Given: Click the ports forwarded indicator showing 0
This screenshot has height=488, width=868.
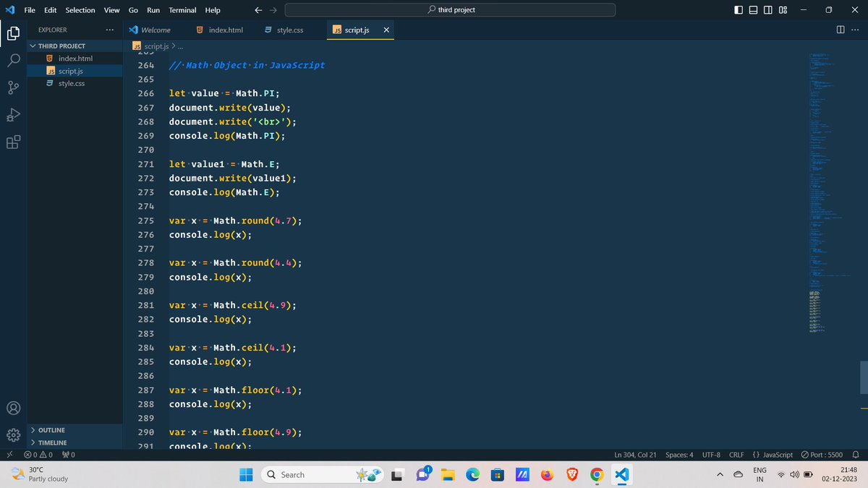Looking at the screenshot, I should 69,455.
